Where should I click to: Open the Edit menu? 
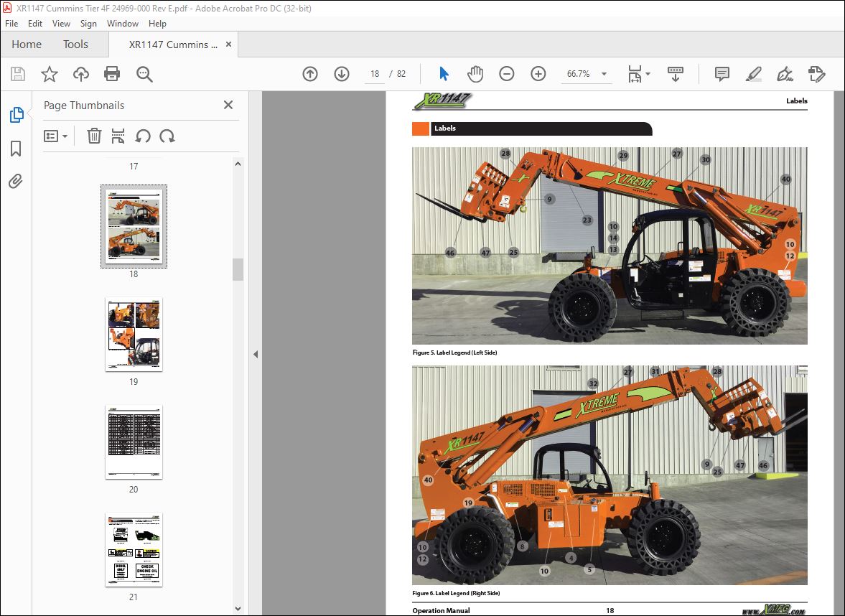coord(35,23)
